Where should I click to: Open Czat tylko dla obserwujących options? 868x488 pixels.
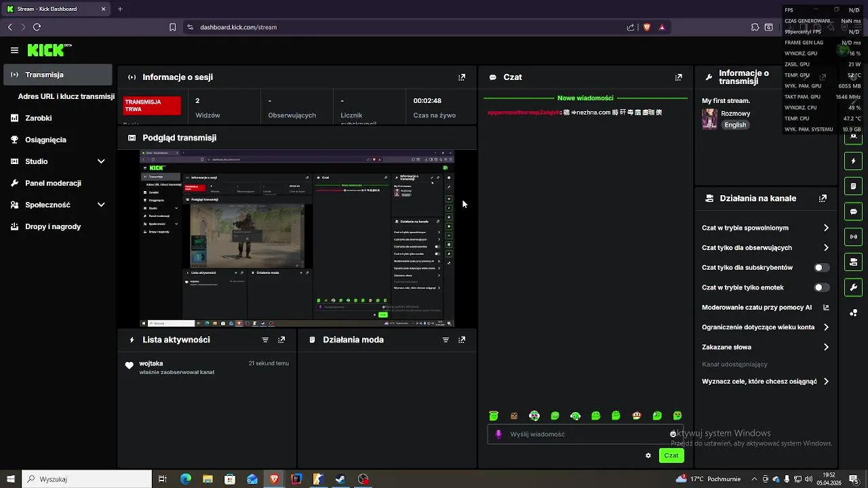click(765, 247)
